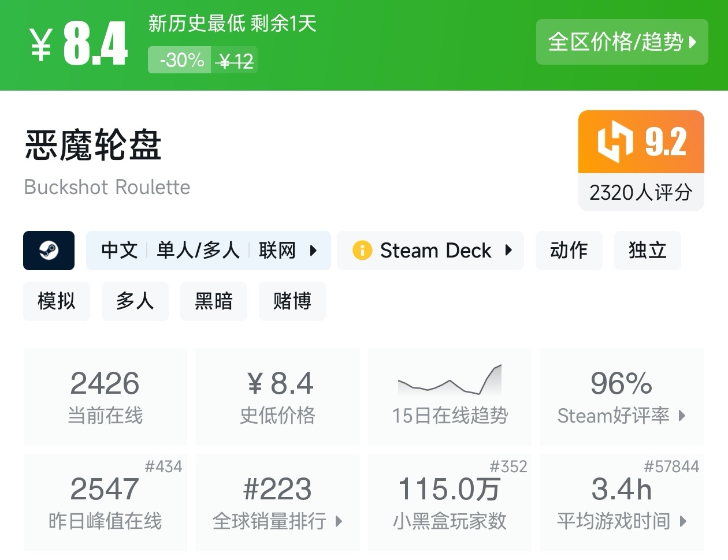Screen dimensions: 728x560
Task: Select the 模拟 tag
Action: (57, 301)
